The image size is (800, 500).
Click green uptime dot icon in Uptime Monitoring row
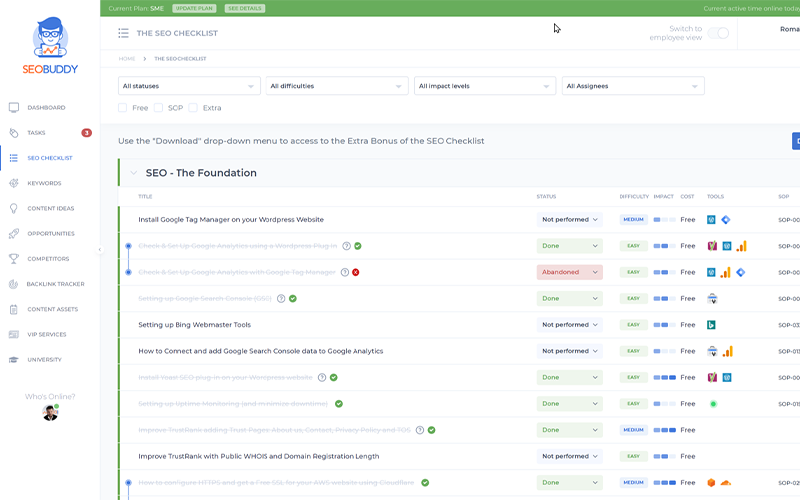713,404
